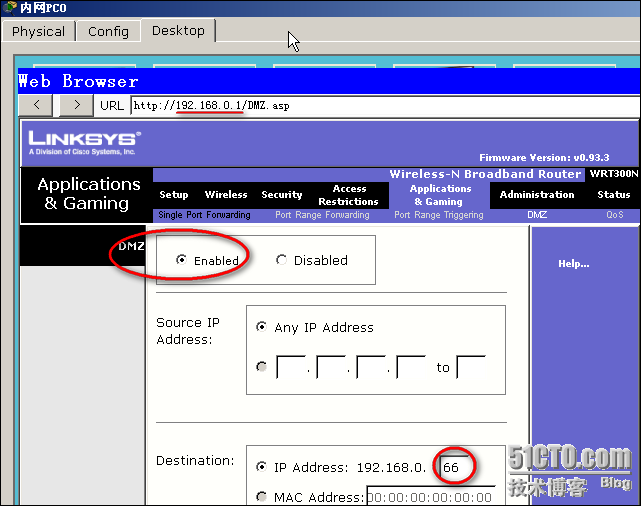The width and height of the screenshot is (641, 506).
Task: Click the MAC Address input field
Action: pos(431,496)
